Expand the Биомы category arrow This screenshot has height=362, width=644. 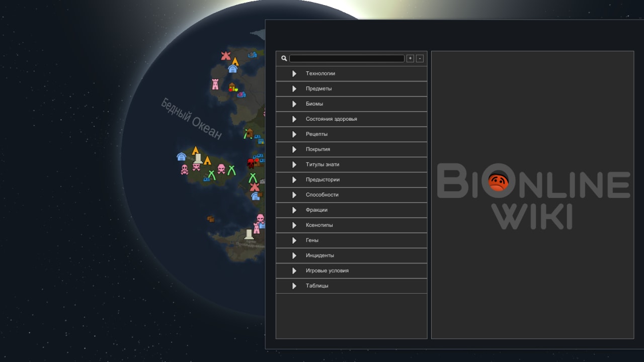pos(294,104)
